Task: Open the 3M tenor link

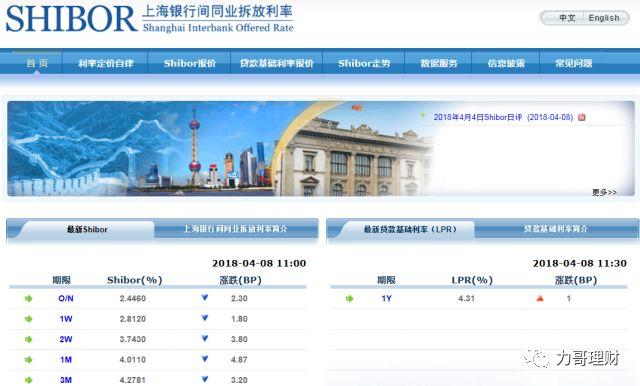Action: [66, 380]
